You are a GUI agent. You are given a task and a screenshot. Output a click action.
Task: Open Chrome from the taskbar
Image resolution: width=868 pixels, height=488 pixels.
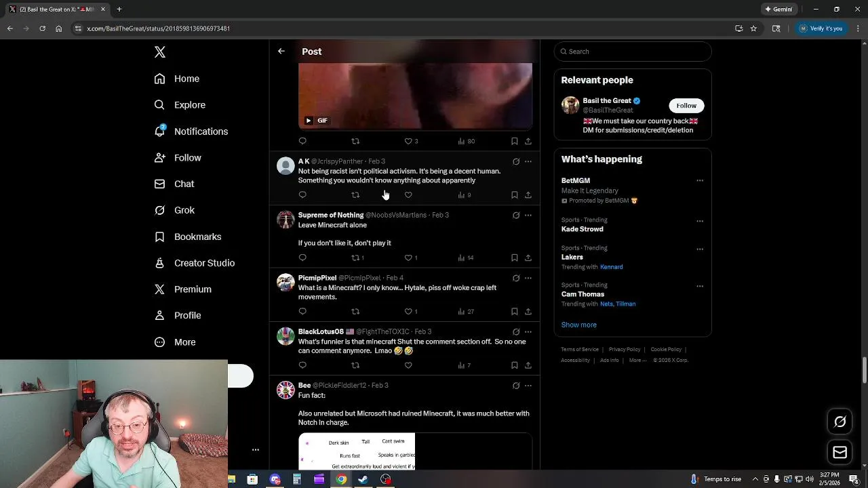click(341, 479)
